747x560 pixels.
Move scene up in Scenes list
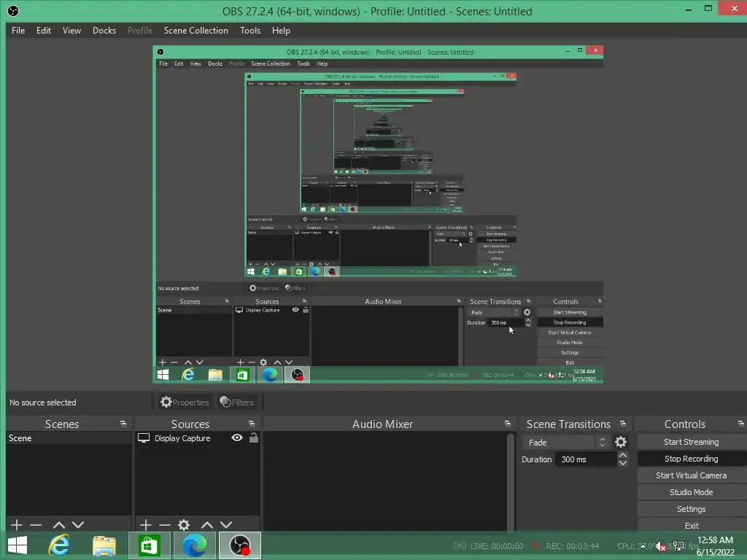pos(59,525)
